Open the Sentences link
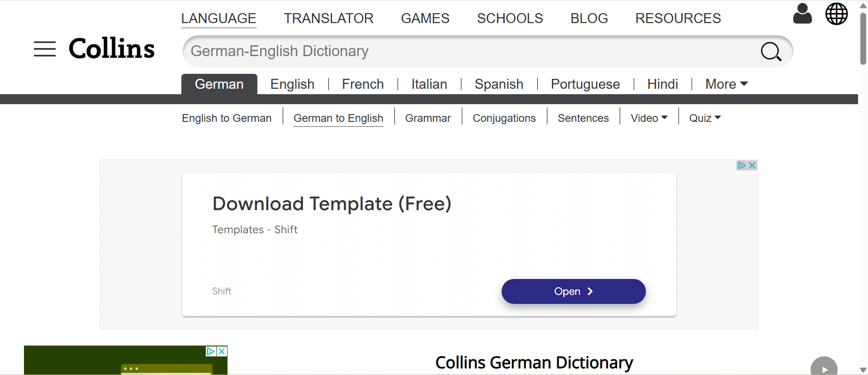This screenshot has height=375, width=868. pyautogui.click(x=583, y=118)
